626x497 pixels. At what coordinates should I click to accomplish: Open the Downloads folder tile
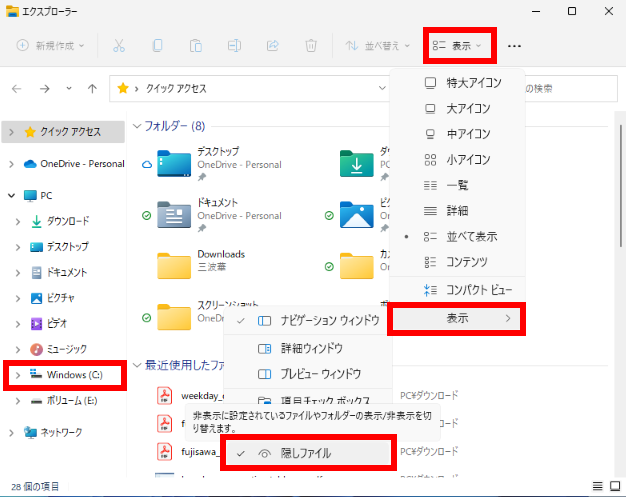[201, 265]
